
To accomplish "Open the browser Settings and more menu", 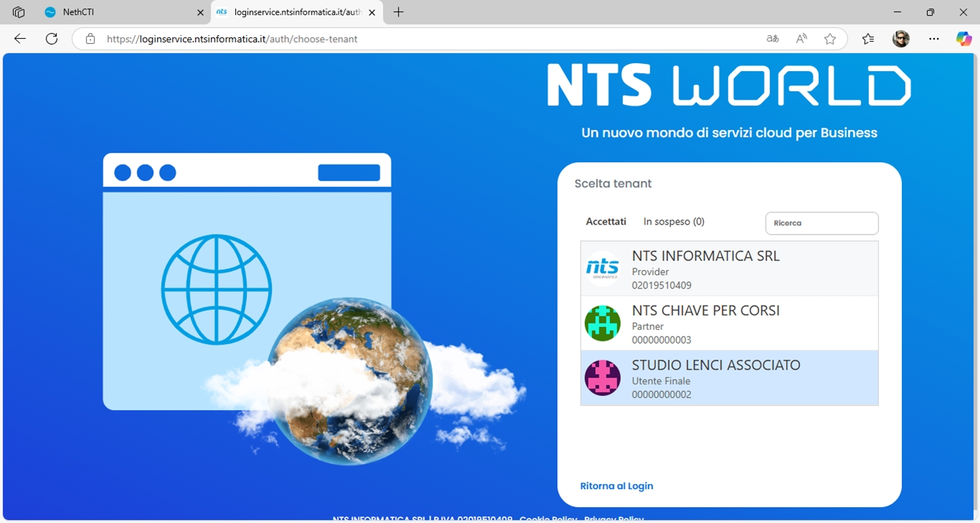I will [x=933, y=39].
